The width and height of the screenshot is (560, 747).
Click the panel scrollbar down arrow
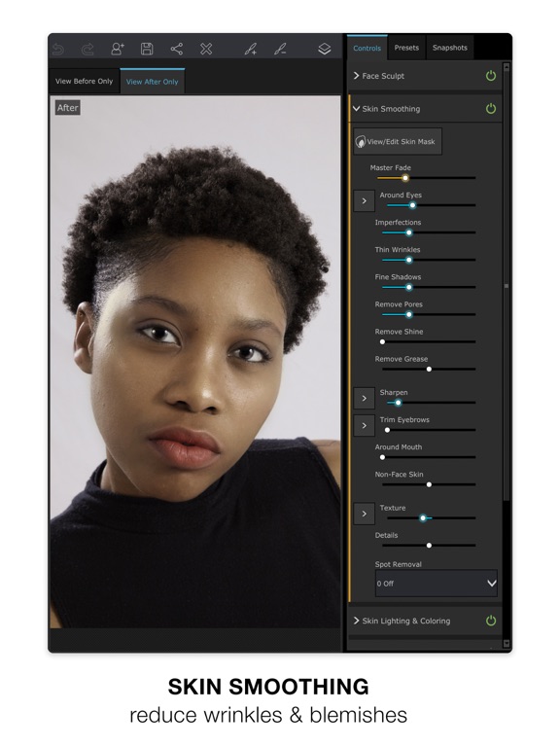tap(507, 643)
